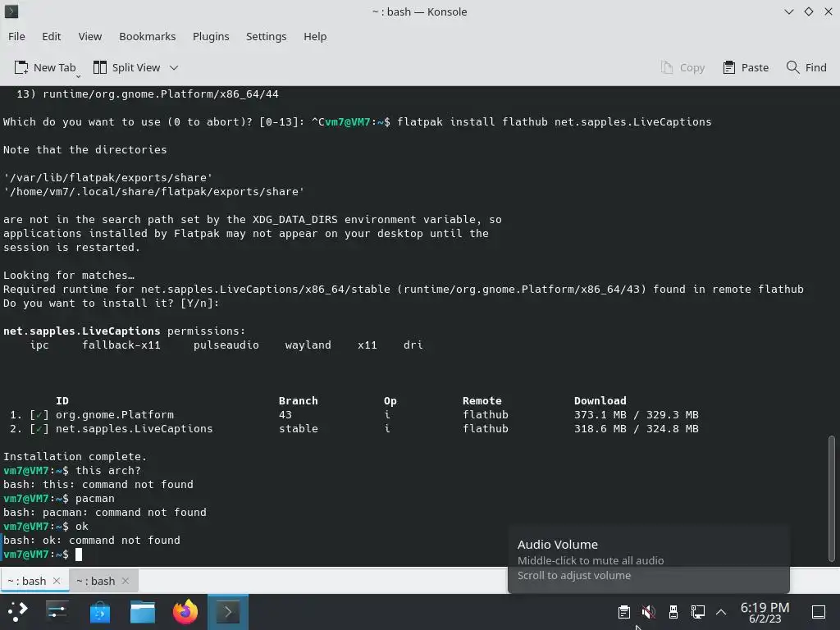Click the 'Installation complete.' text

tap(75, 456)
